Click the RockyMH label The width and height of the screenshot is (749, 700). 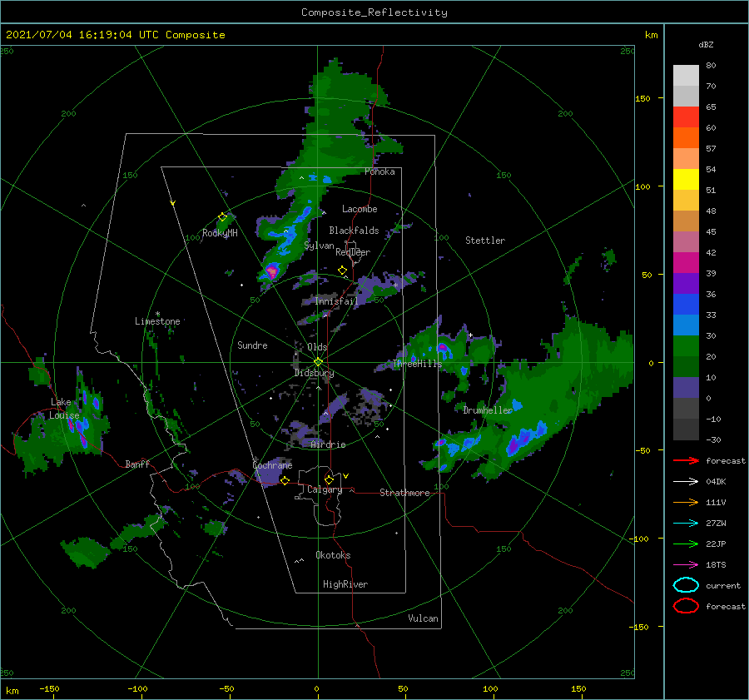pyautogui.click(x=220, y=233)
